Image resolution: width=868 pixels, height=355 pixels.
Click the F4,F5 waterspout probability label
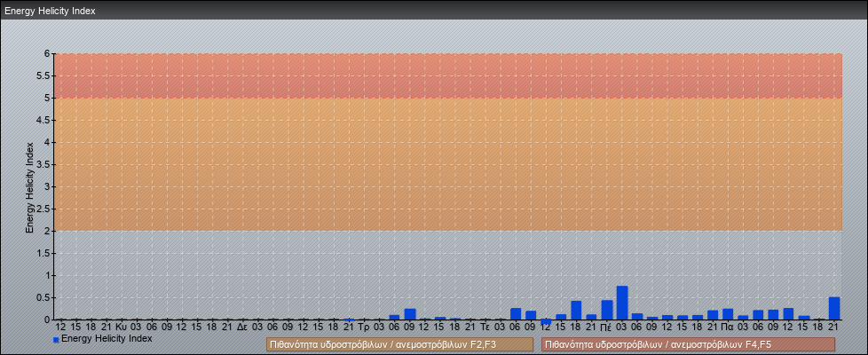coord(688,344)
